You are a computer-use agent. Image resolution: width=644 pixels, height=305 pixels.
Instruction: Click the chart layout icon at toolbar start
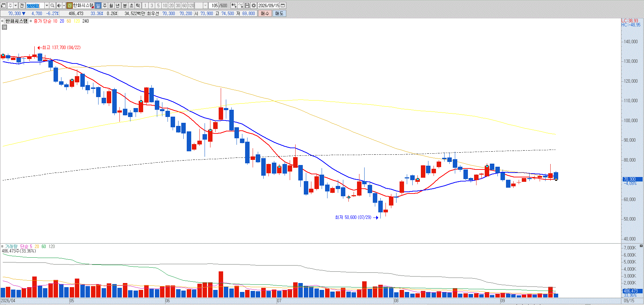coord(3,5)
